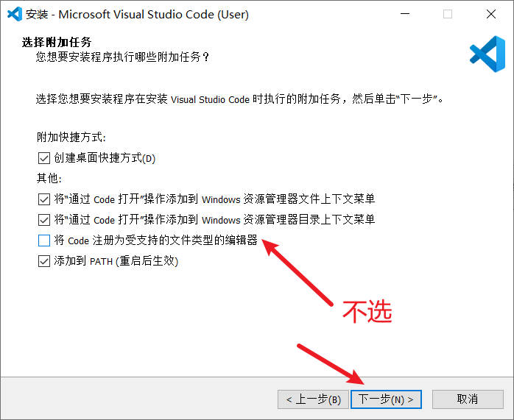Go back with 上一步(B) button
Viewport: 514px width, 420px height.
(x=313, y=399)
